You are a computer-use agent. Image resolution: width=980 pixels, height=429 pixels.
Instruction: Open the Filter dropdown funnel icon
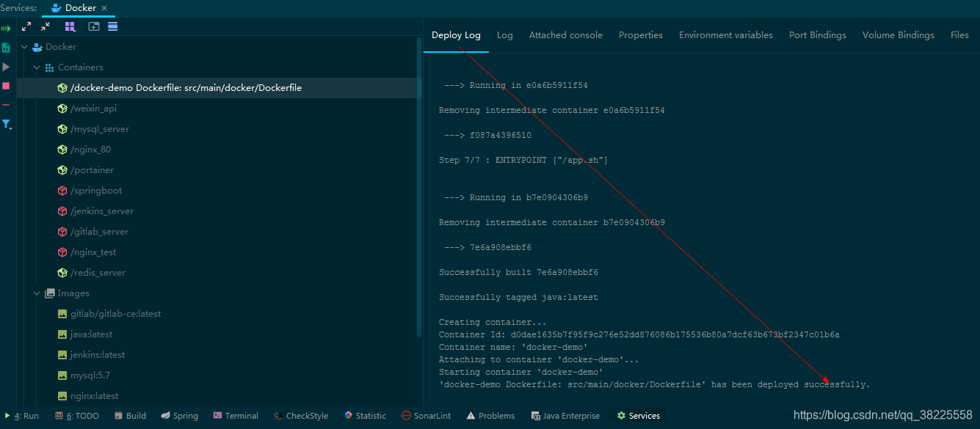point(6,125)
